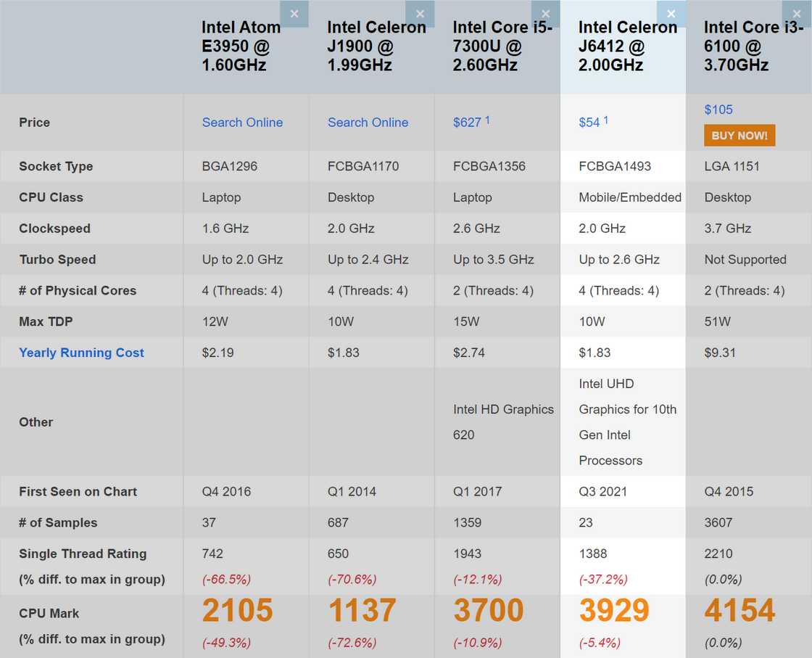Viewport: 812px width, 658px height.
Task: Click the 12W Max TDP value
Action: [215, 322]
